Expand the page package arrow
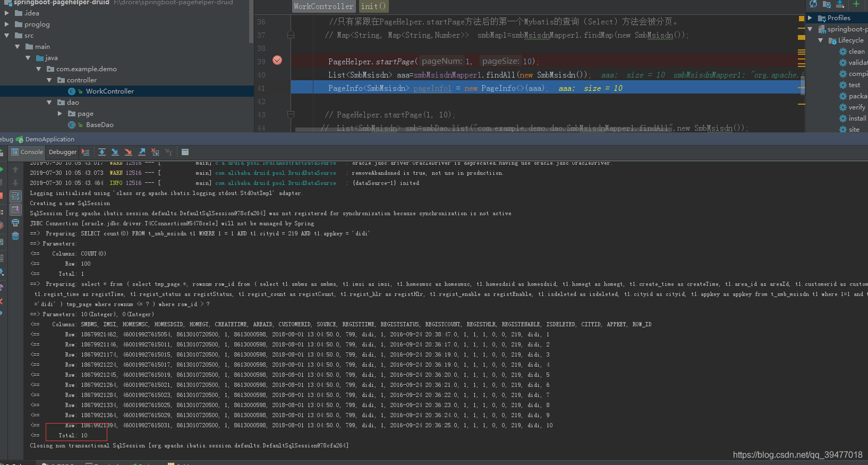The image size is (868, 465). pyautogui.click(x=60, y=114)
